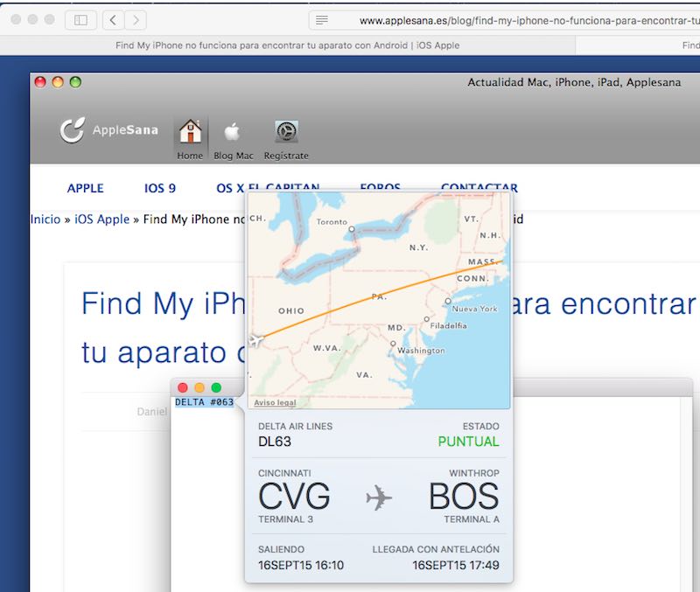Click the Toronto city marker
700x592 pixels.
[352, 229]
